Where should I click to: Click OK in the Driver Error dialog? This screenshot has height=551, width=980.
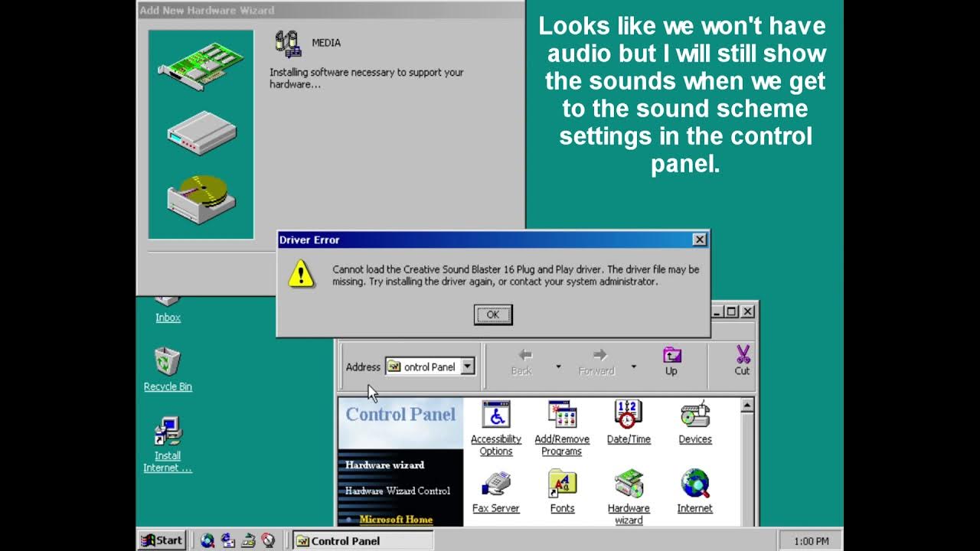(493, 315)
